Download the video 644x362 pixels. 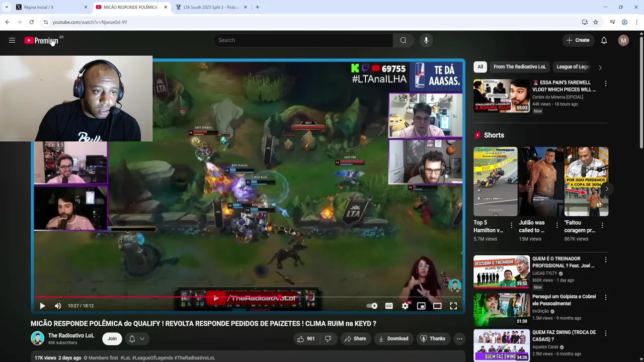pyautogui.click(x=393, y=339)
